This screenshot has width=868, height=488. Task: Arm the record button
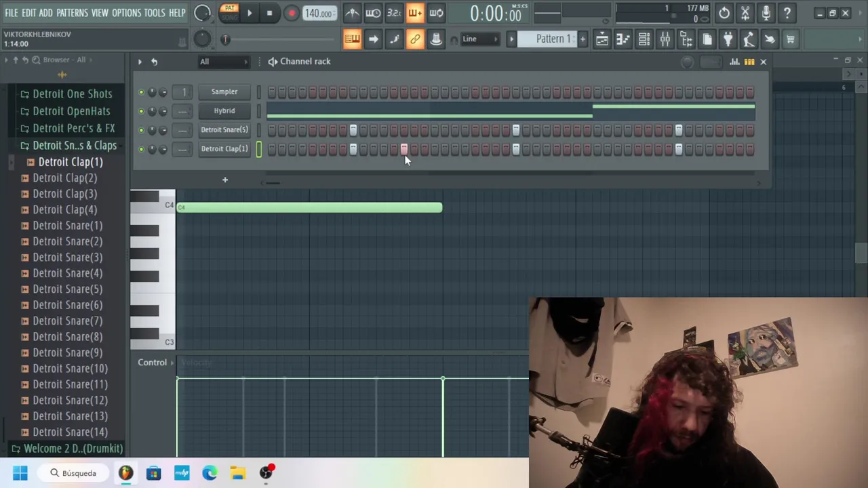pyautogui.click(x=291, y=13)
